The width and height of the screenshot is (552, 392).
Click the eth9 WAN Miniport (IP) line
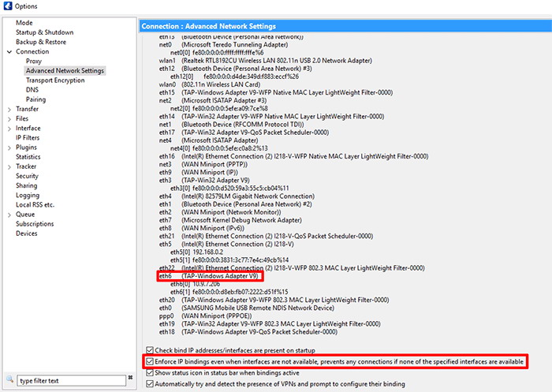[x=199, y=172]
